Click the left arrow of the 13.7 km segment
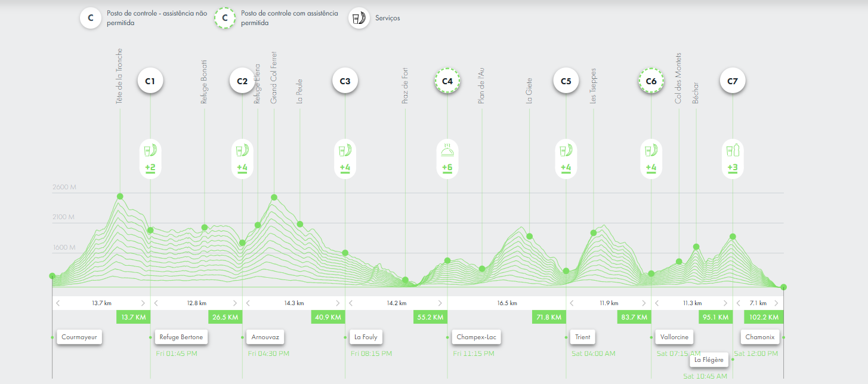Image resolution: width=868 pixels, height=384 pixels. click(x=58, y=303)
